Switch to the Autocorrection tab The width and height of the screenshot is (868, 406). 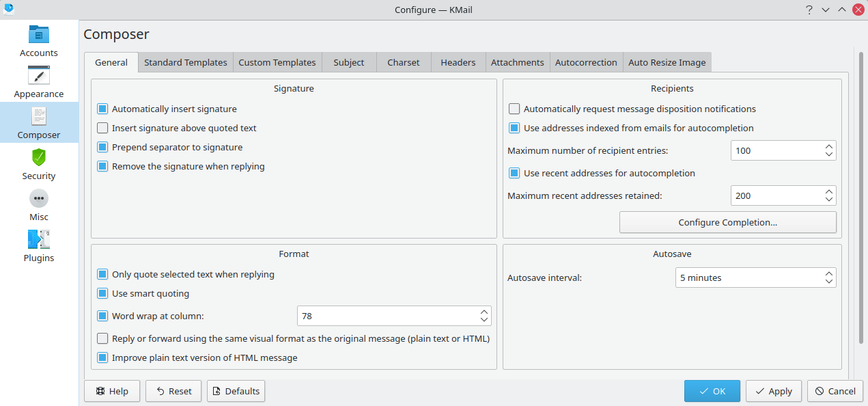(x=586, y=62)
